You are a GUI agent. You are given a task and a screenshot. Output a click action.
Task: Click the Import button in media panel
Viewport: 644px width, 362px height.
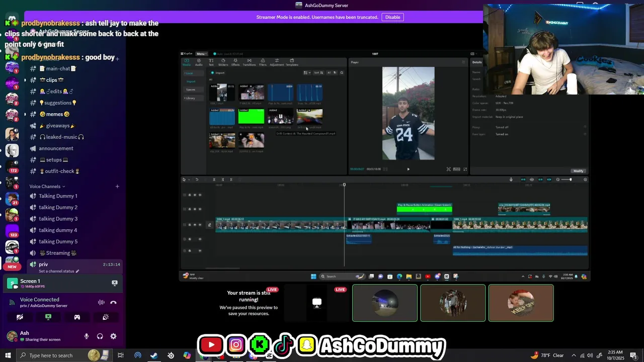click(x=218, y=73)
